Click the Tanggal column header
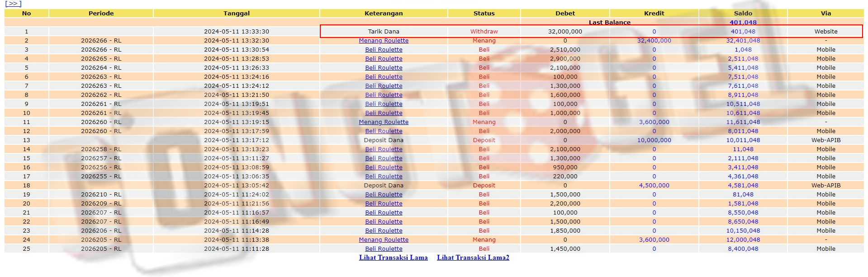Image resolution: width=868 pixels, height=277 pixels. coord(236,13)
